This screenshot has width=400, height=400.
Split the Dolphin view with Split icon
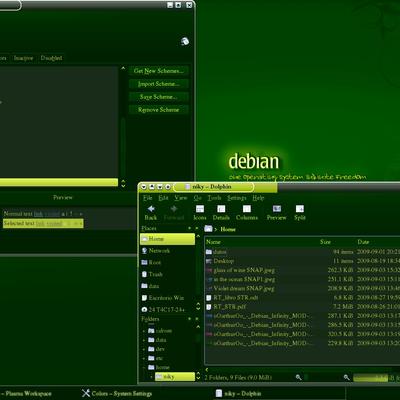point(300,213)
